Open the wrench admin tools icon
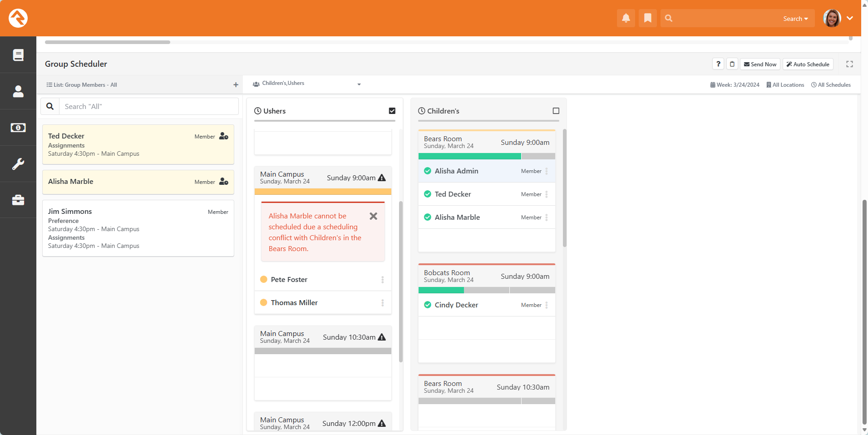The width and height of the screenshot is (868, 435). [18, 164]
